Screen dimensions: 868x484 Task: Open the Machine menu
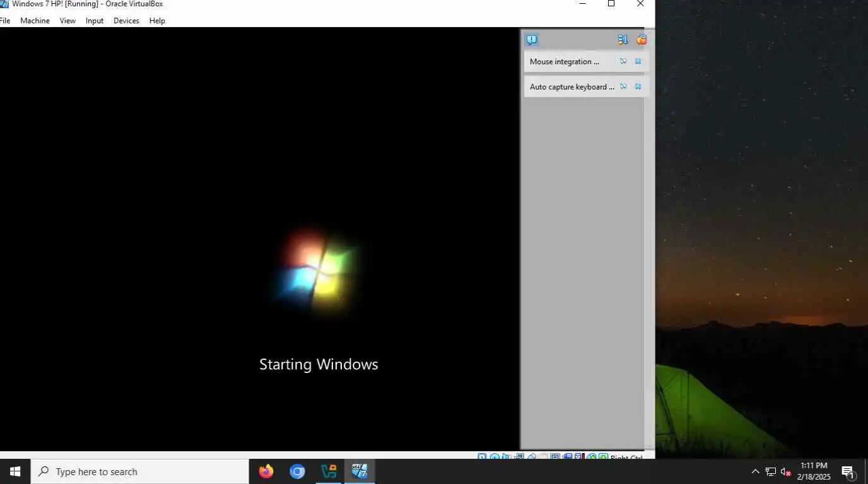[x=35, y=21]
